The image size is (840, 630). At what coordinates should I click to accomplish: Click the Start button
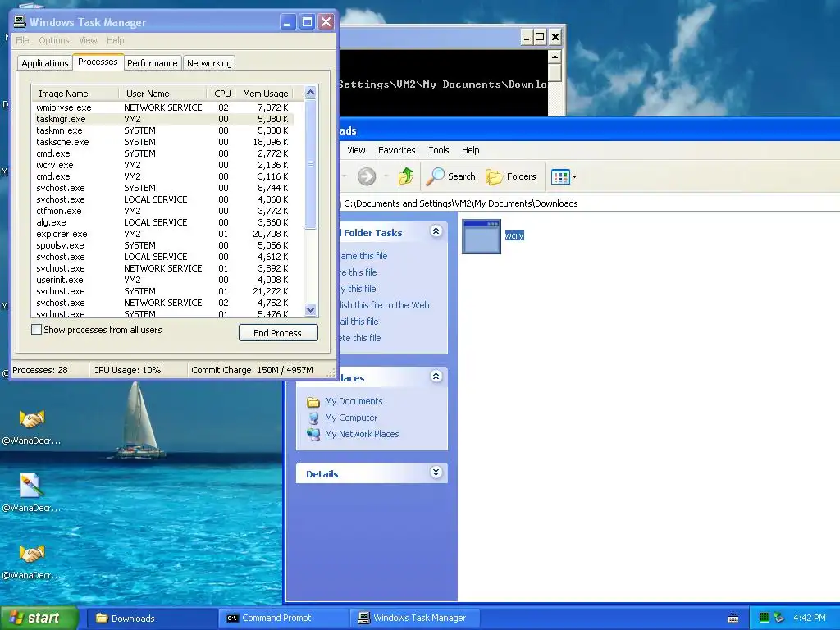(39, 618)
